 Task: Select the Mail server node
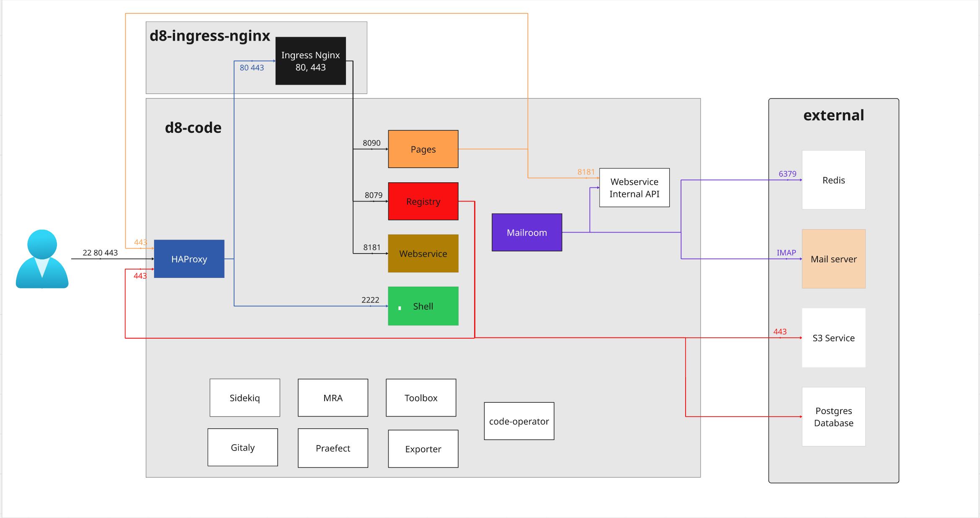(833, 259)
